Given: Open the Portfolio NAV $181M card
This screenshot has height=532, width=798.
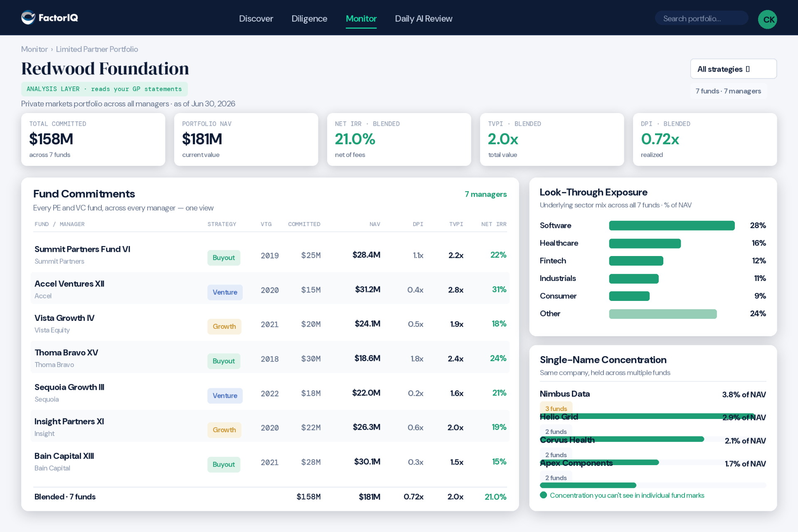Looking at the screenshot, I should [246, 139].
